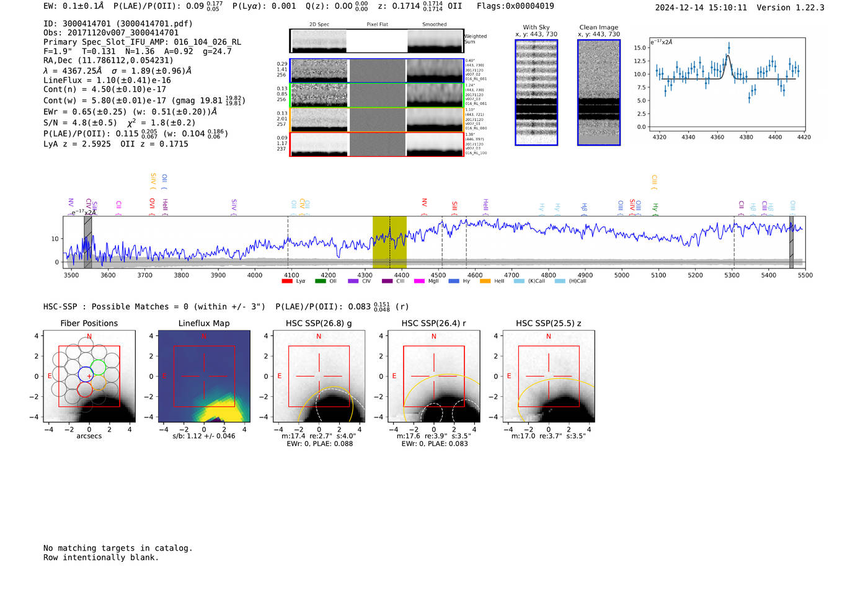868x591 pixels.
Task: Click the Lyα red legend swatch
Action: pos(287,282)
